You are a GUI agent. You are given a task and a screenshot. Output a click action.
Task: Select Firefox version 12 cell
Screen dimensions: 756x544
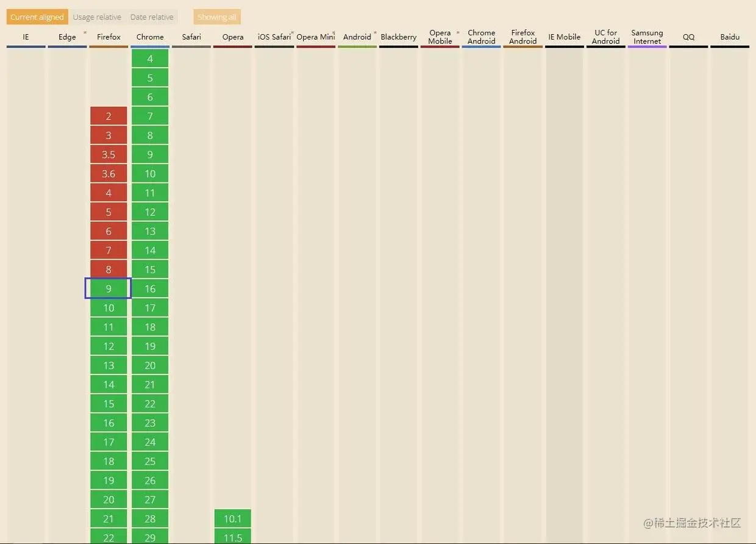(x=109, y=346)
